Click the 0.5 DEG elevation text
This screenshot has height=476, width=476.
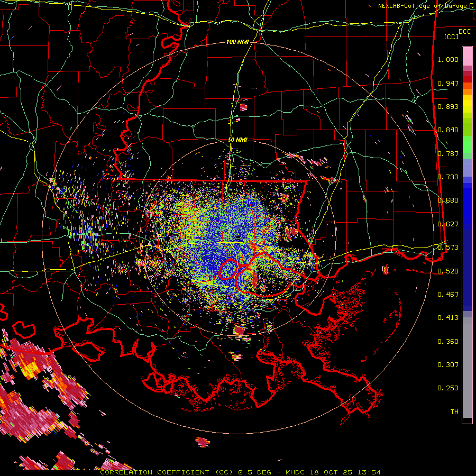[x=254, y=472]
